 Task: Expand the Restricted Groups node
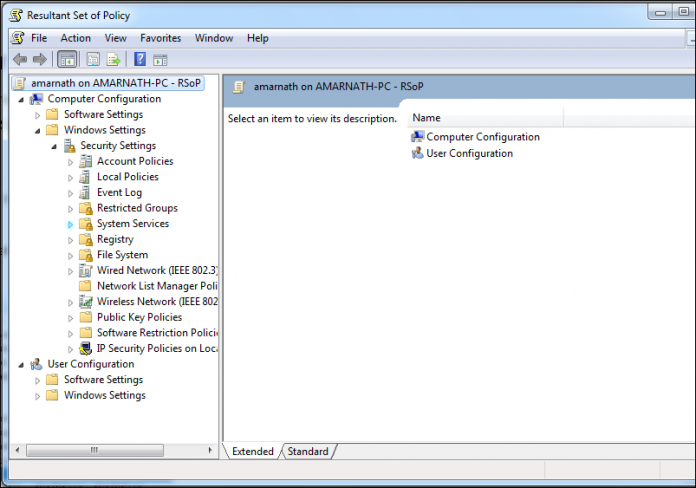pyautogui.click(x=70, y=209)
